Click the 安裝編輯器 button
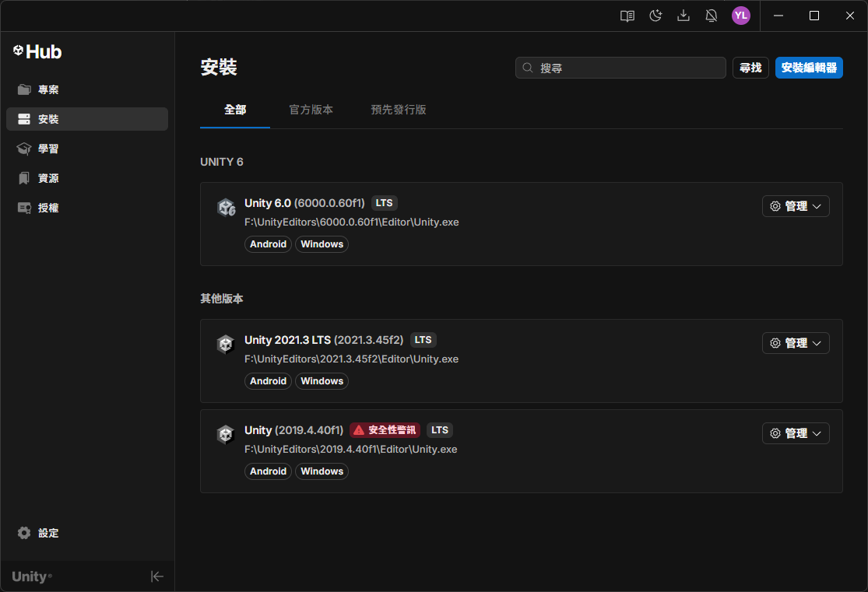This screenshot has height=592, width=868. (809, 68)
